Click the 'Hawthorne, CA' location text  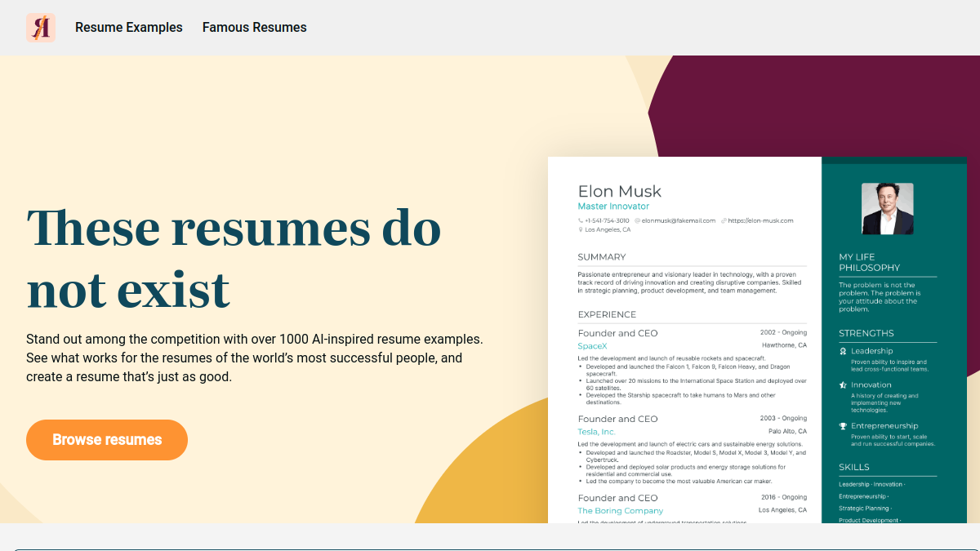coord(785,345)
